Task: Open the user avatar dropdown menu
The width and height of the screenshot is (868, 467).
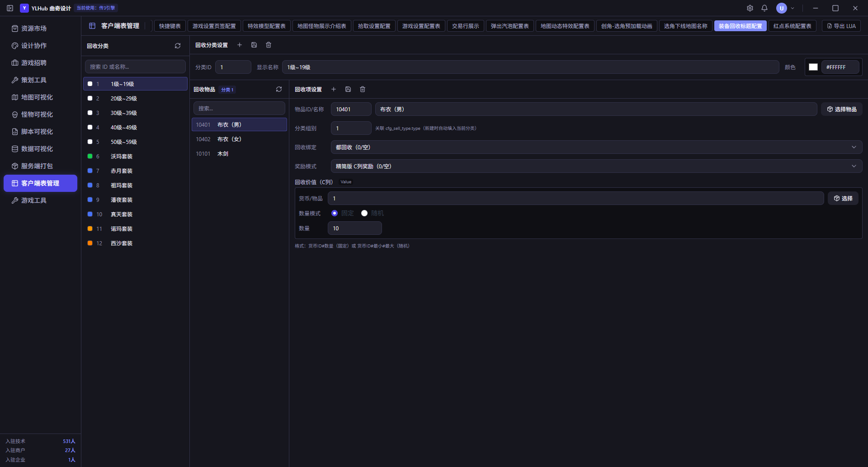Action: 785,8
